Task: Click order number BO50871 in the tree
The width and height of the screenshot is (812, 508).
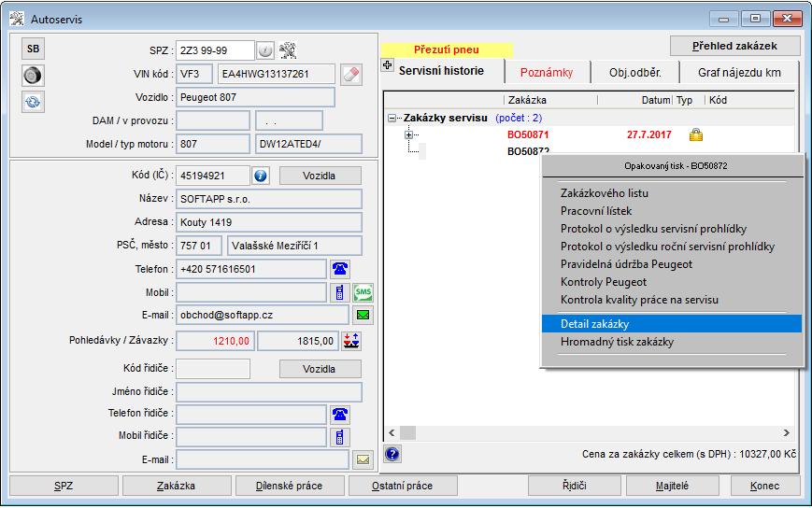Action: 528,135
